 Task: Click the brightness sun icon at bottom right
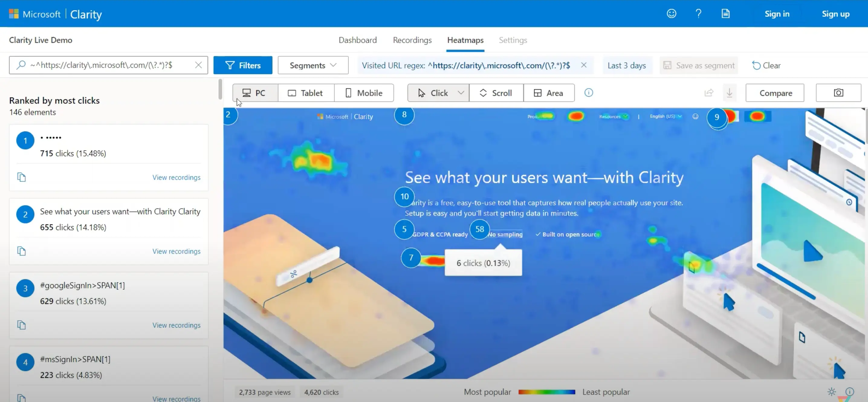pyautogui.click(x=831, y=391)
